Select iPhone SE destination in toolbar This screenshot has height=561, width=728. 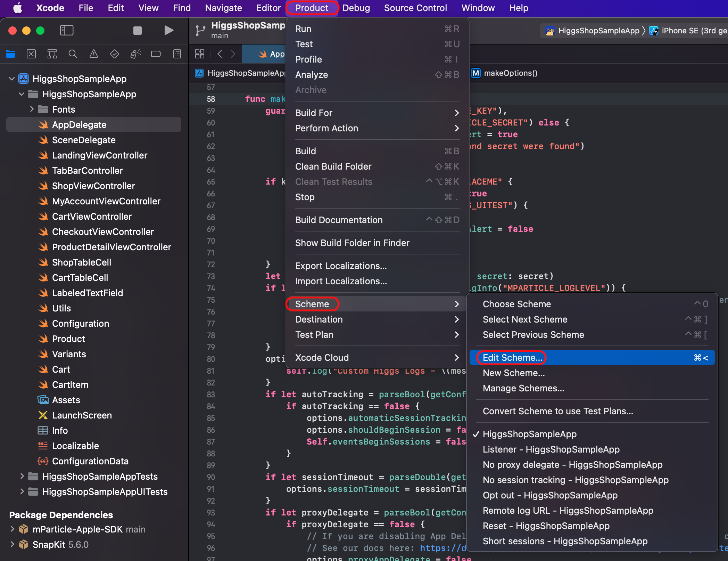pyautogui.click(x=689, y=31)
